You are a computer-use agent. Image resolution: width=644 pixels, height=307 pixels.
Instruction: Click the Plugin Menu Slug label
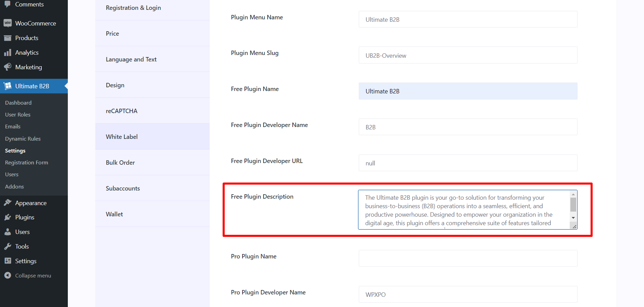(255, 53)
